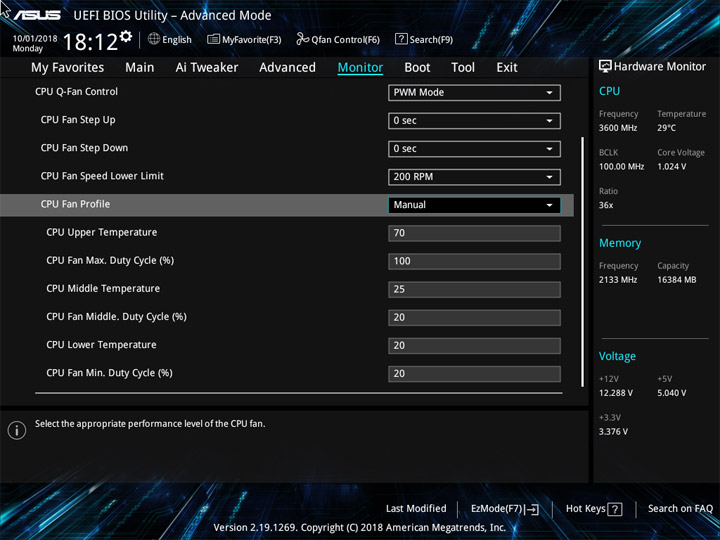The image size is (720, 540).
Task: Open the Boot tab
Action: coord(417,68)
